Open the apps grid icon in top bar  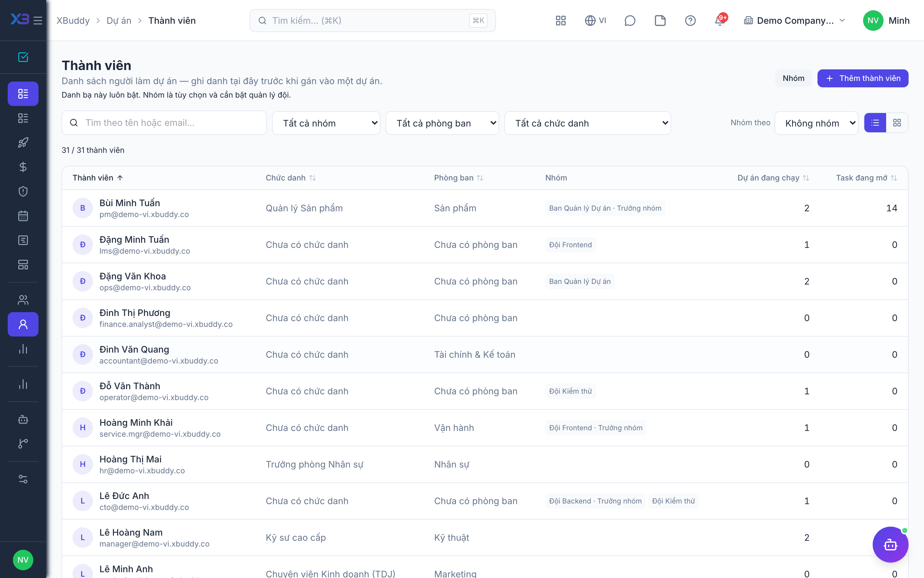click(560, 20)
